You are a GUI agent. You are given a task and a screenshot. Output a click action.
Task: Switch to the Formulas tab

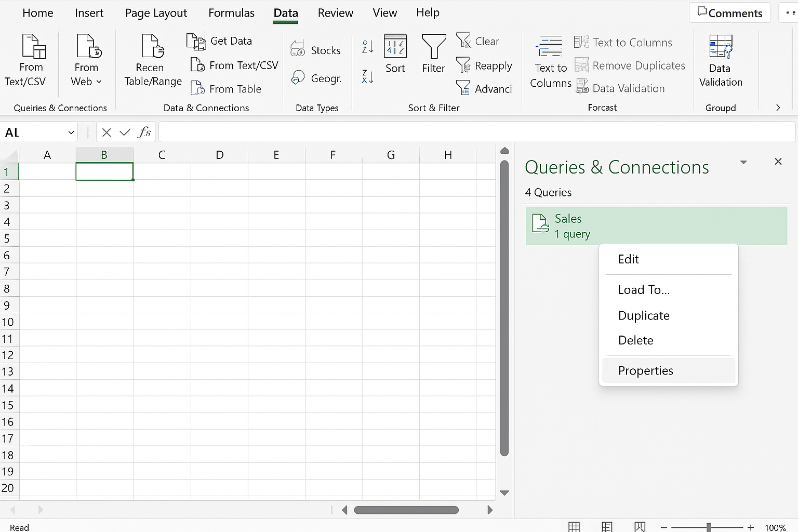pyautogui.click(x=231, y=13)
